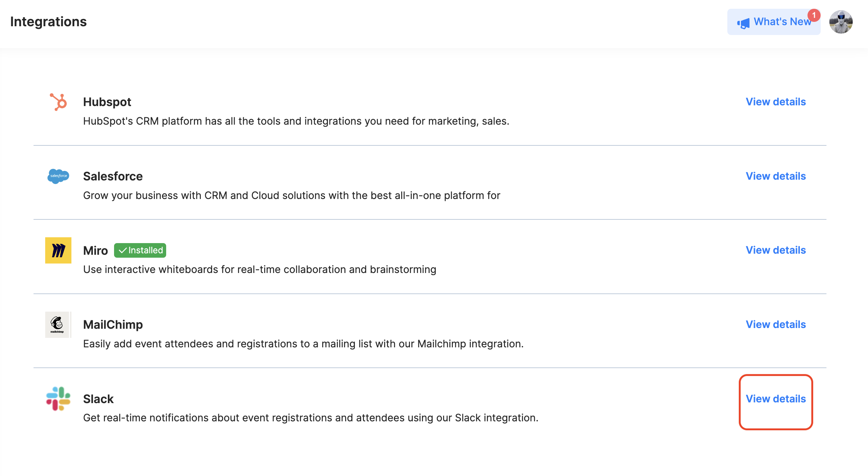The image size is (868, 476).
Task: Click the Slack integration description text
Action: click(x=310, y=418)
